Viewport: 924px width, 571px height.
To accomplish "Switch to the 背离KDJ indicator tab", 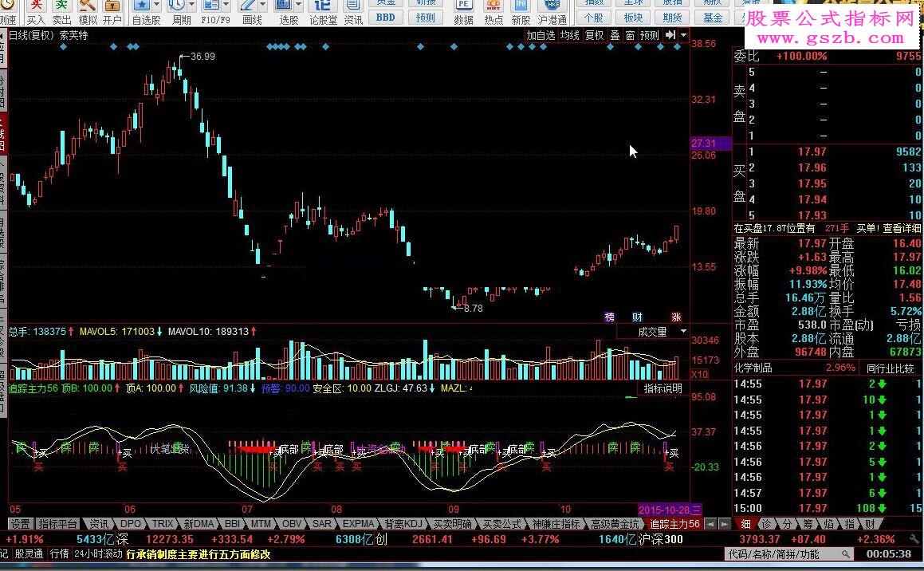I will click(404, 524).
